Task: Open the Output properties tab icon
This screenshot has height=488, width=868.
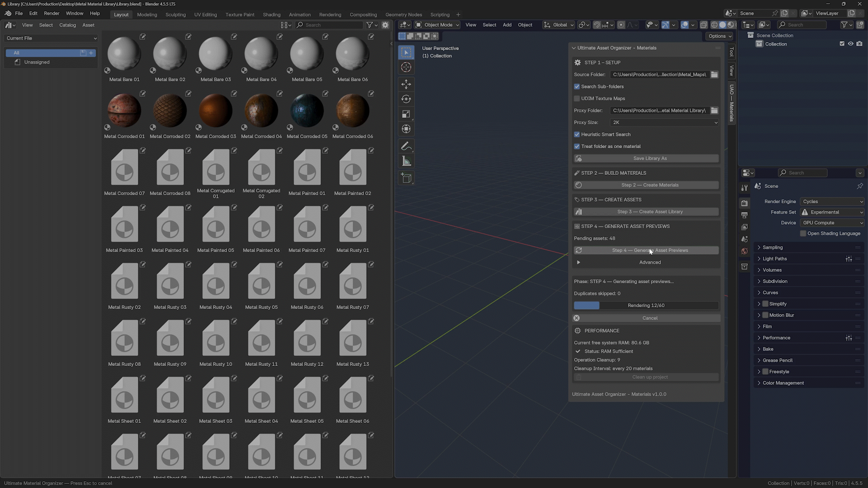Action: [744, 215]
